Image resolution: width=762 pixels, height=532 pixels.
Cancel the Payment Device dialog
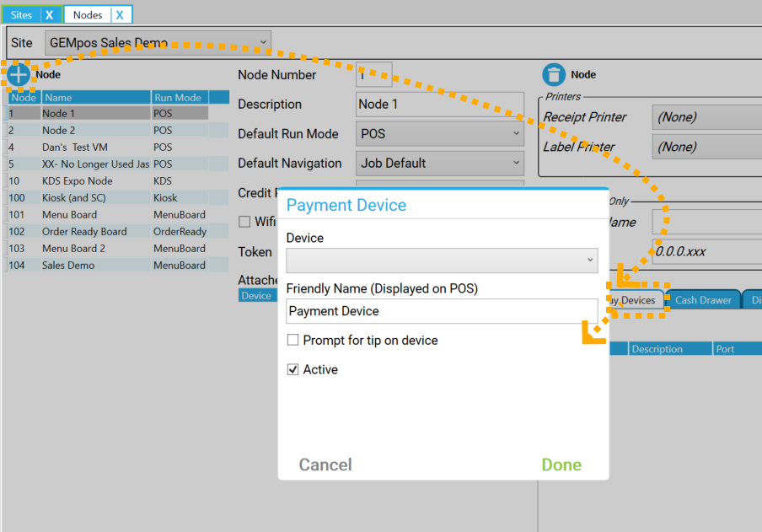(x=325, y=465)
